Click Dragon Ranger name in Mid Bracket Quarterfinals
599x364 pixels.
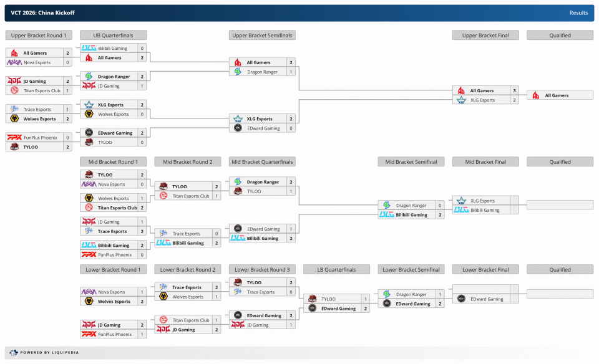(263, 182)
